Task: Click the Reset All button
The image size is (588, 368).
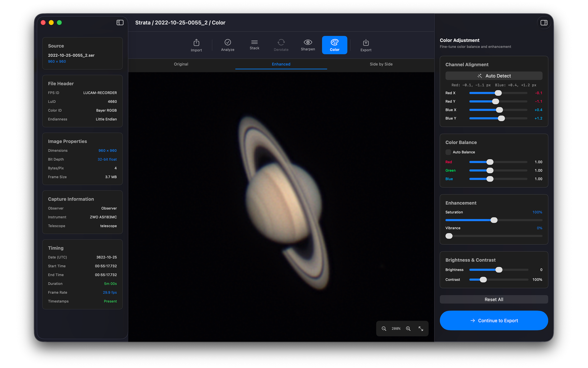Action: 494,299
